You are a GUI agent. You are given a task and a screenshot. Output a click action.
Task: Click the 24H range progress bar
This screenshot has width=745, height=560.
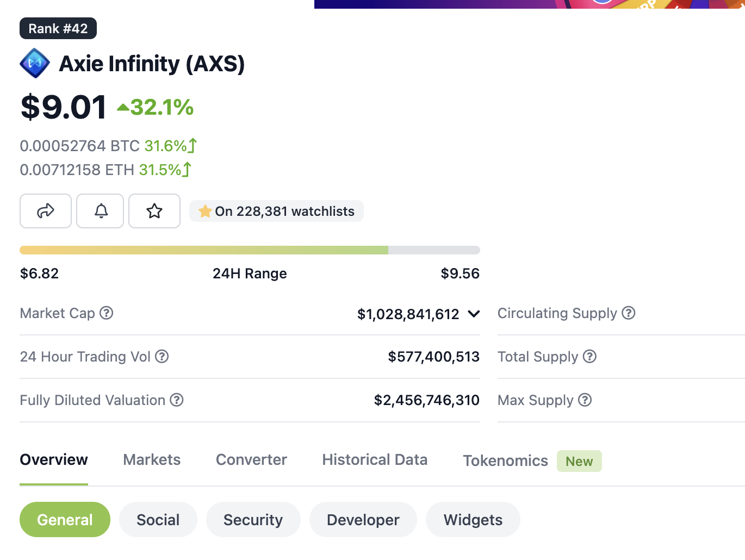[x=250, y=250]
